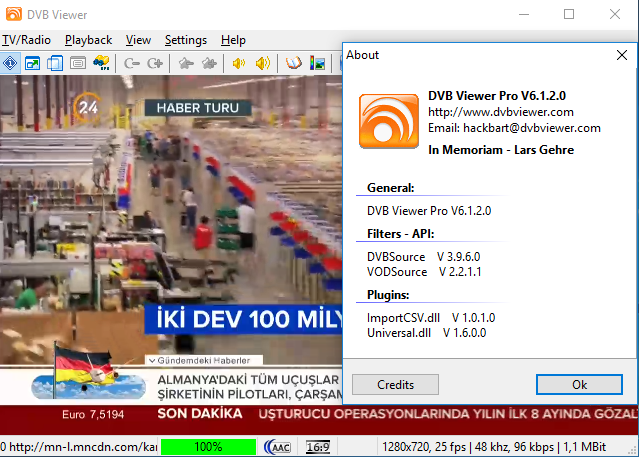Click the gray text window toolbar icon

[x=78, y=63]
